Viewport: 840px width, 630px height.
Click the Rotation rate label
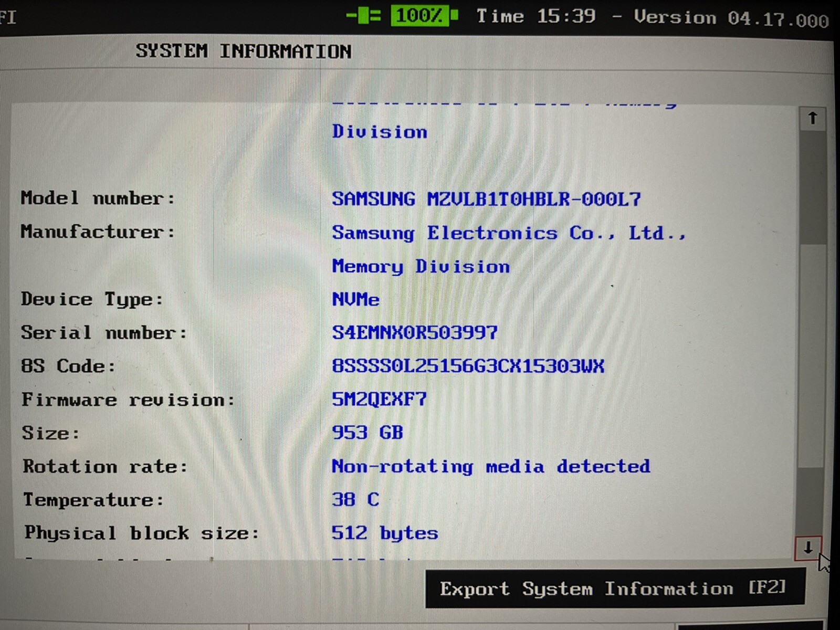[x=105, y=466]
